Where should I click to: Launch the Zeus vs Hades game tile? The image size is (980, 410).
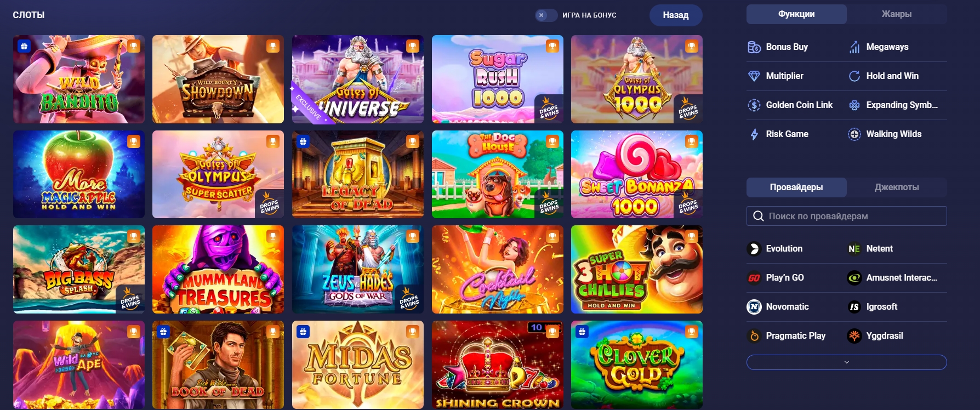[358, 269]
